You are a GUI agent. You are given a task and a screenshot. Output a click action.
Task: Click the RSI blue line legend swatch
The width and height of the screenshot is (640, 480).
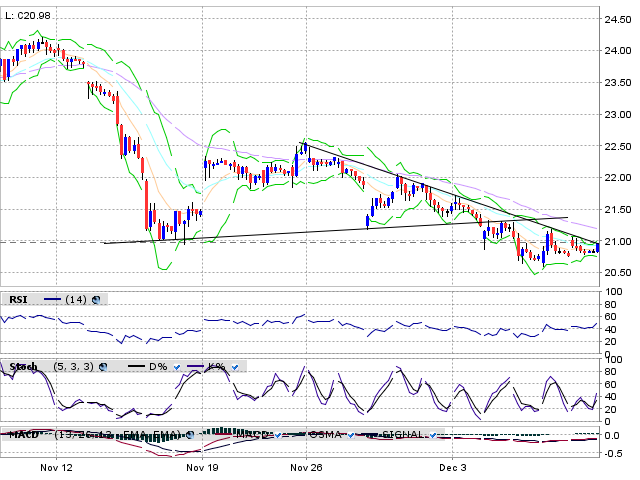tap(50, 299)
